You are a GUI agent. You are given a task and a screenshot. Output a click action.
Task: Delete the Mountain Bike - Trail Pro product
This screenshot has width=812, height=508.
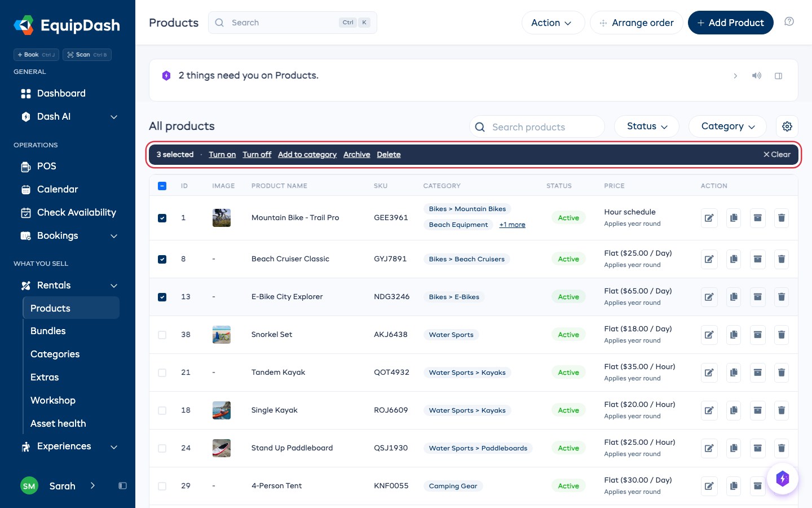pos(782,218)
